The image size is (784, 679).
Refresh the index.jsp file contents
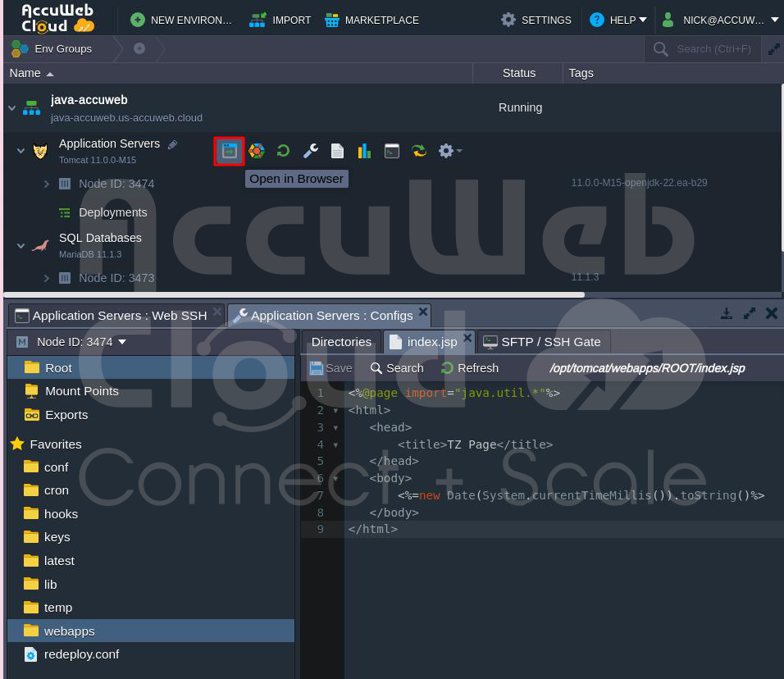469,367
